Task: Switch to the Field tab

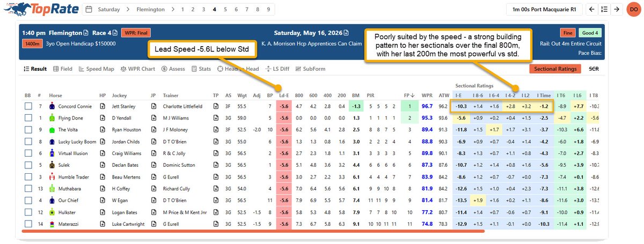Action: tap(62, 69)
